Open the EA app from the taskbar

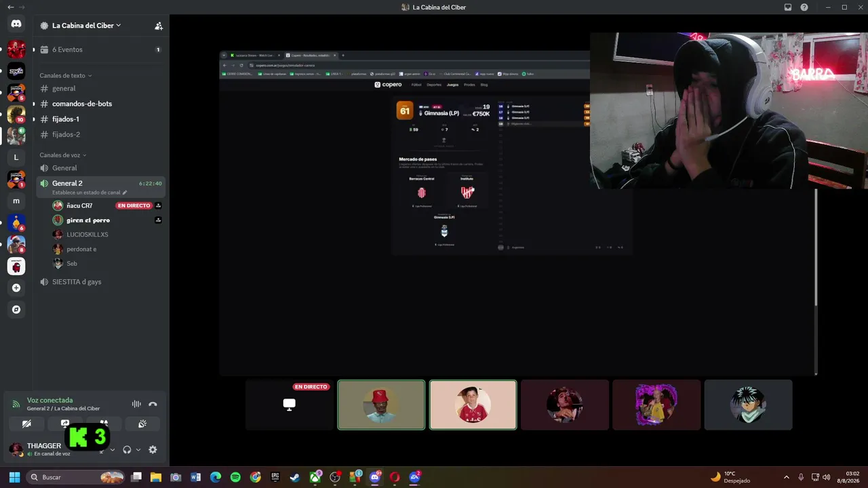point(415,477)
